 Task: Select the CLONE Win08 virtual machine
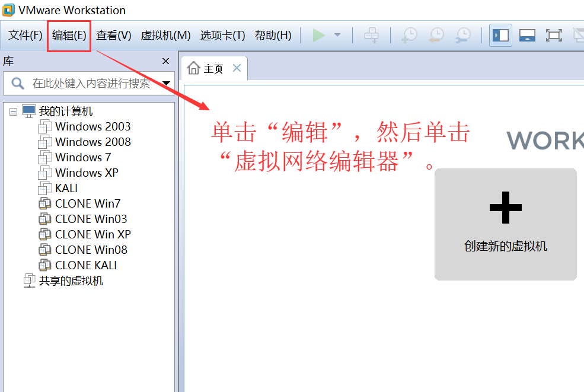coord(91,250)
